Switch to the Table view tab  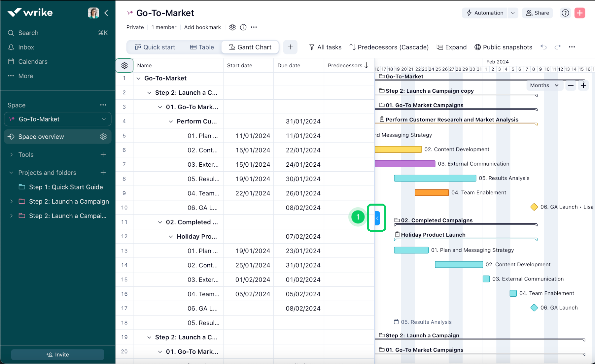pos(202,47)
